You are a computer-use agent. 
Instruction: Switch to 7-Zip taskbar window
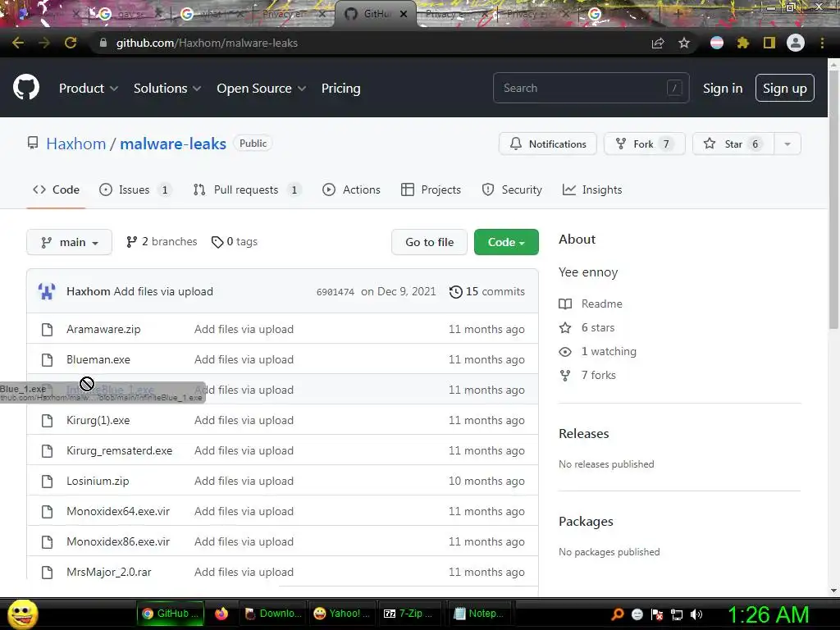click(409, 614)
